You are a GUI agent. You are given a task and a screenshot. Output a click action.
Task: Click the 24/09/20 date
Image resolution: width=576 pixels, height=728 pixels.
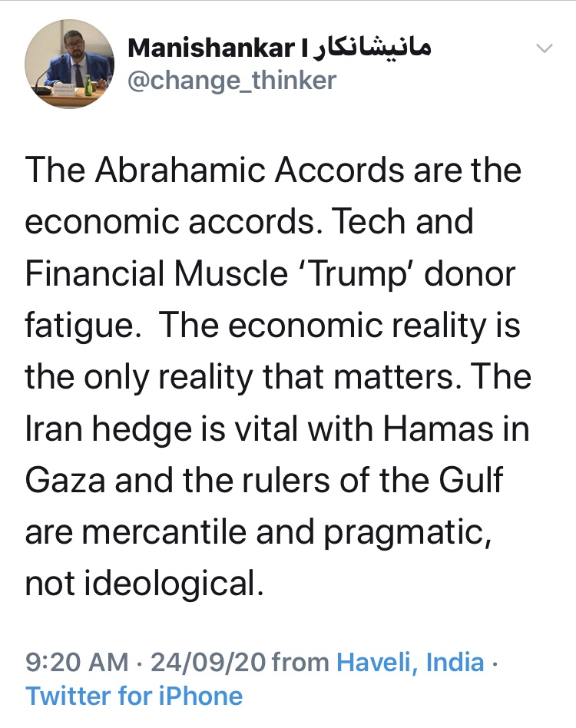pyautogui.click(x=207, y=661)
